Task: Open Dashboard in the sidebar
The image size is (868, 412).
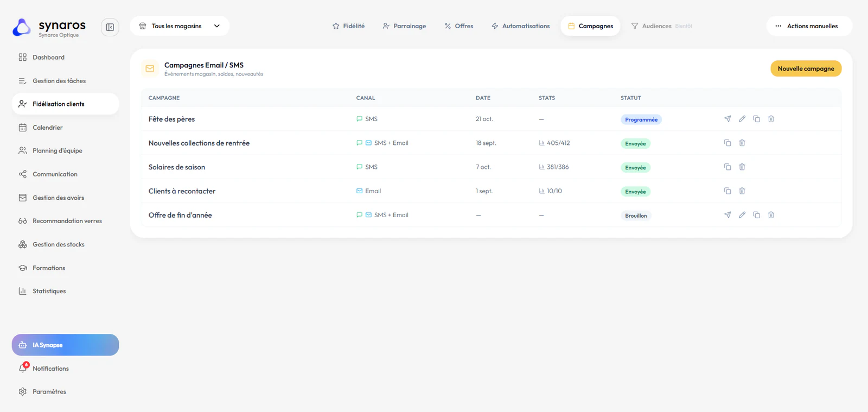Action: click(65, 57)
